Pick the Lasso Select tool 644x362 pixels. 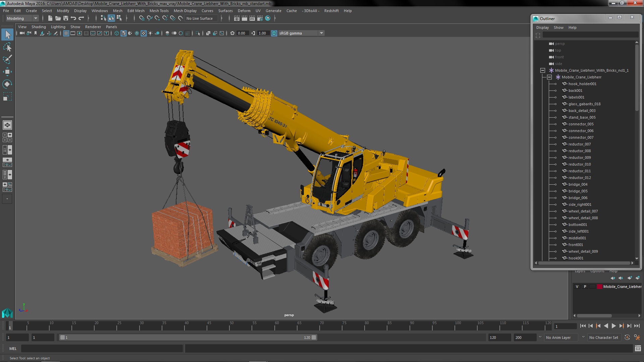pos(7,47)
